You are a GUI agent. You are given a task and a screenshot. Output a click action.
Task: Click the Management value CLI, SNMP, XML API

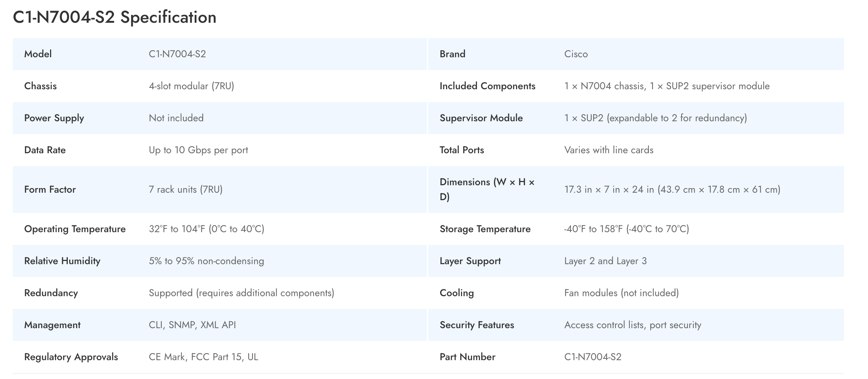pos(192,325)
